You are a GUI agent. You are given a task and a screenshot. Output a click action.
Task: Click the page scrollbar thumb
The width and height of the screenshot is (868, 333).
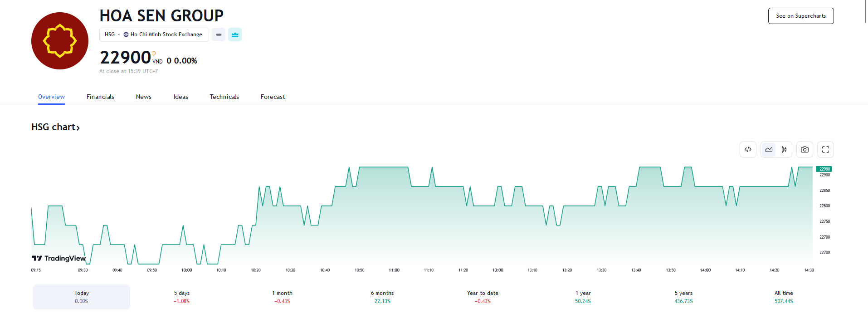866,11
